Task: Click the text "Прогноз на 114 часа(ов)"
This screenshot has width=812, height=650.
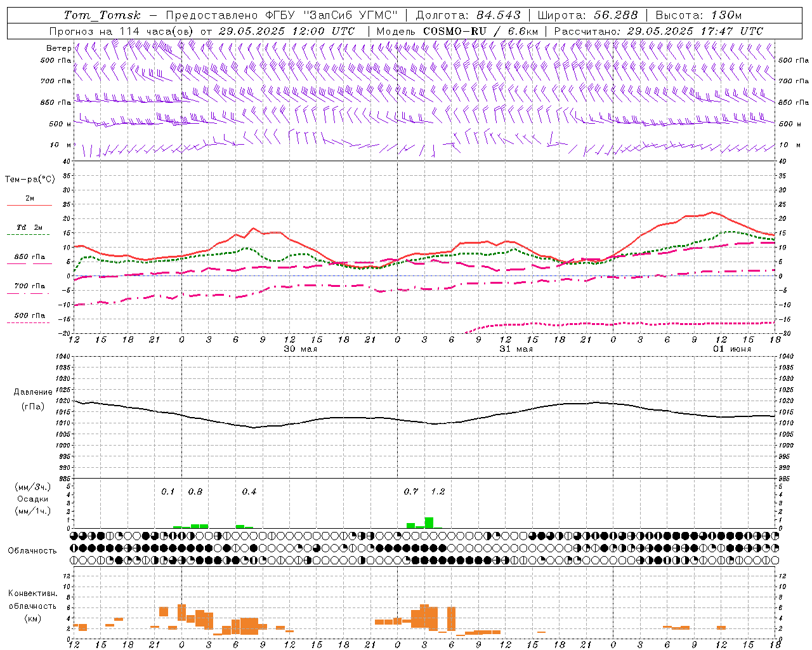Action: (122, 31)
